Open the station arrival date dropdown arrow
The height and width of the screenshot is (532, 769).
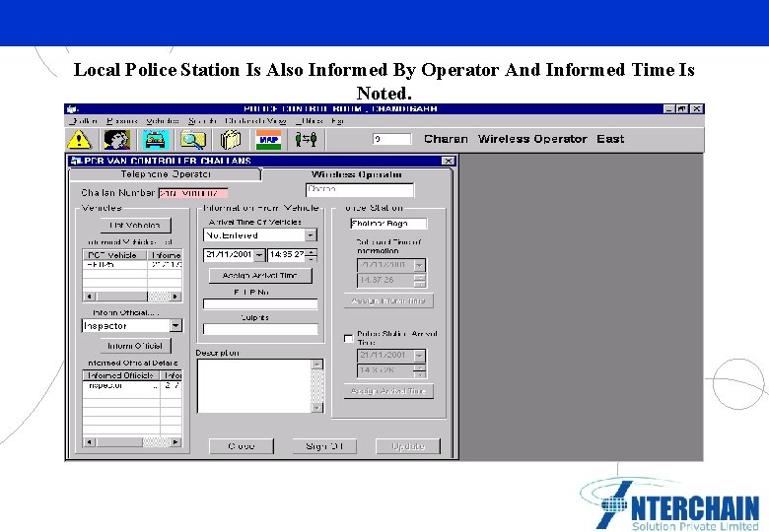[419, 356]
